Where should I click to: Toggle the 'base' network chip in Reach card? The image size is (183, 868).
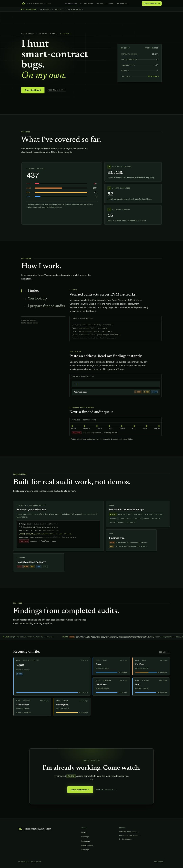(113, 514)
